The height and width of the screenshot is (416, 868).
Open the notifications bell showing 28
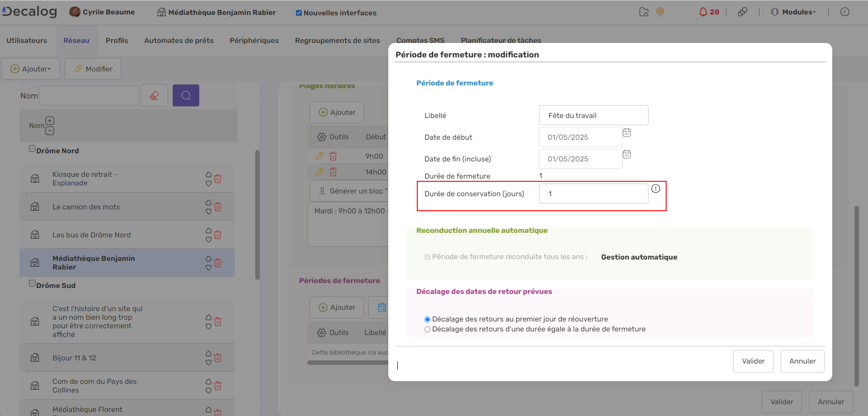pyautogui.click(x=708, y=12)
